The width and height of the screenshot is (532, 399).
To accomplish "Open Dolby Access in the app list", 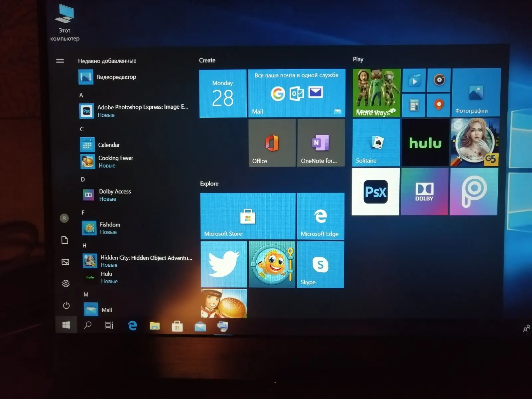I will pos(137,195).
